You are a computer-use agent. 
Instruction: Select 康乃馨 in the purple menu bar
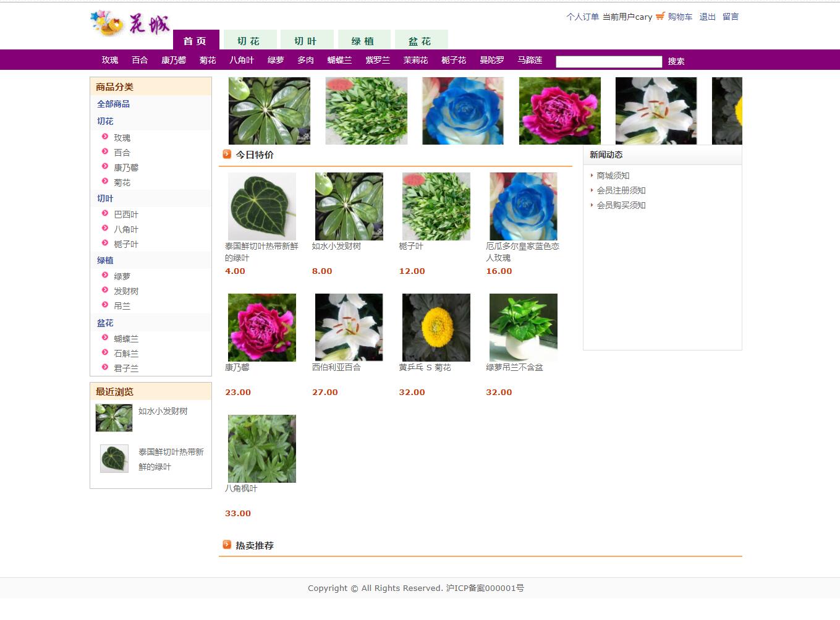click(x=173, y=60)
